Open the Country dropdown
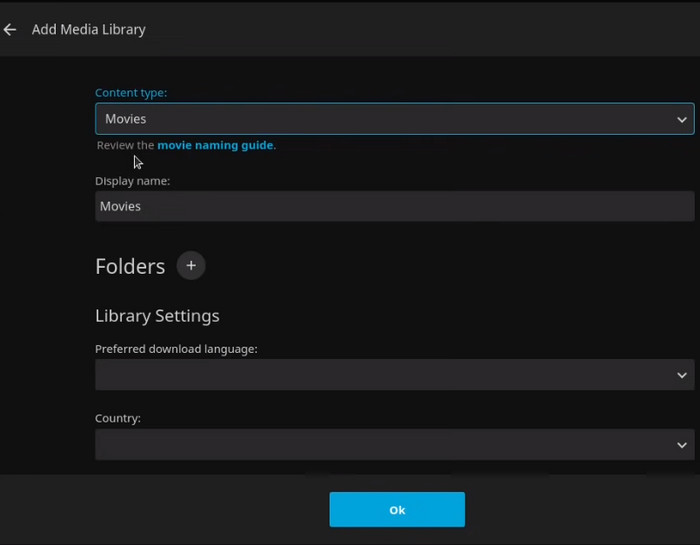The image size is (700, 545). pyautogui.click(x=395, y=445)
